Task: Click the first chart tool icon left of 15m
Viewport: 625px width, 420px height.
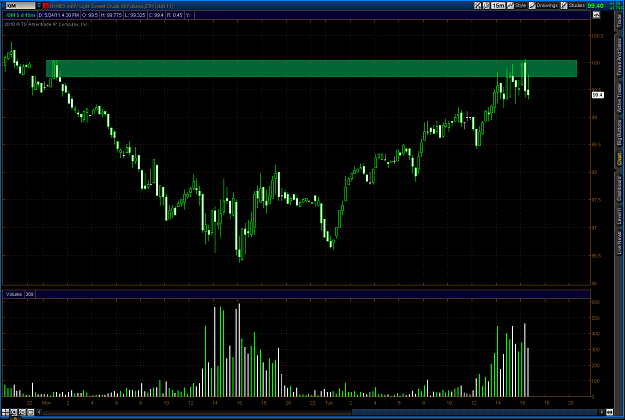Action: pyautogui.click(x=478, y=6)
